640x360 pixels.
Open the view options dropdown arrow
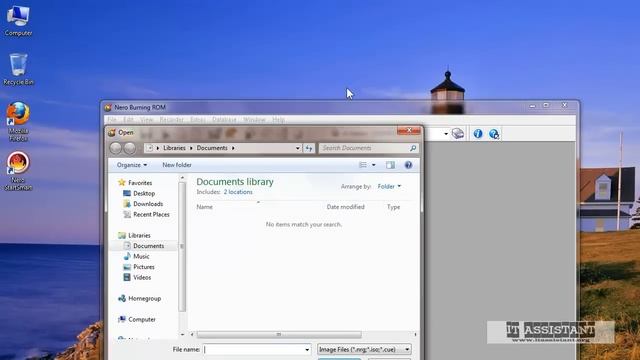coord(373,165)
